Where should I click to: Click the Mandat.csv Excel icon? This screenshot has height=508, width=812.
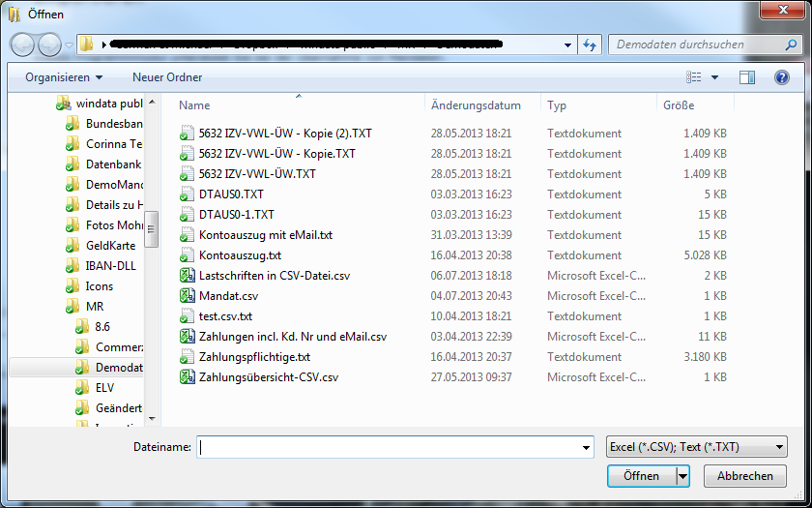pyautogui.click(x=187, y=296)
